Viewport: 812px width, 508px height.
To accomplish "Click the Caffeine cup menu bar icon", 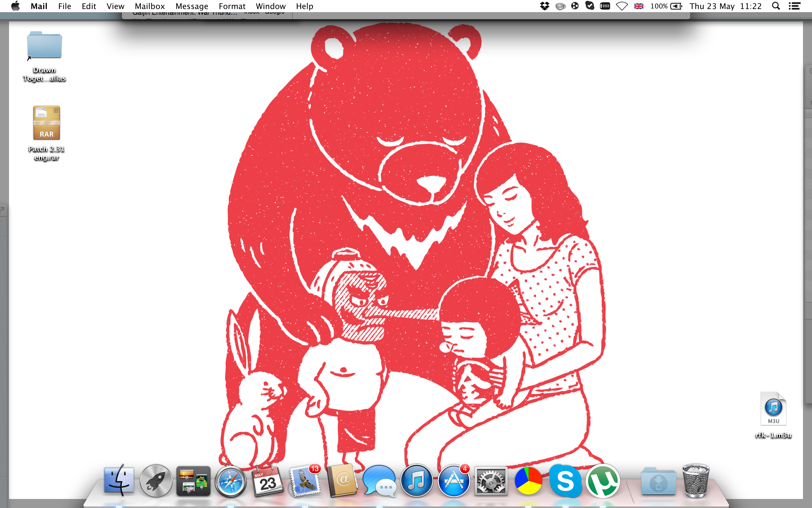I will 560,6.
